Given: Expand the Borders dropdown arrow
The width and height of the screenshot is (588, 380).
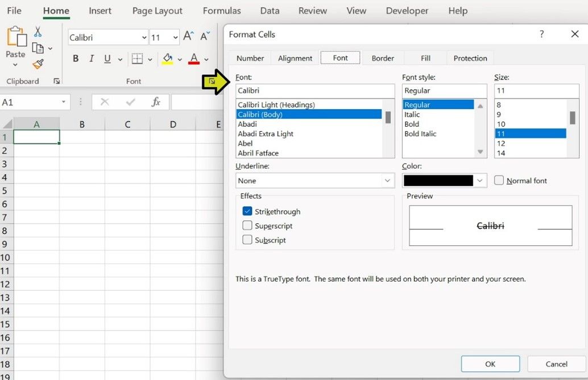Looking at the screenshot, I should coord(150,59).
